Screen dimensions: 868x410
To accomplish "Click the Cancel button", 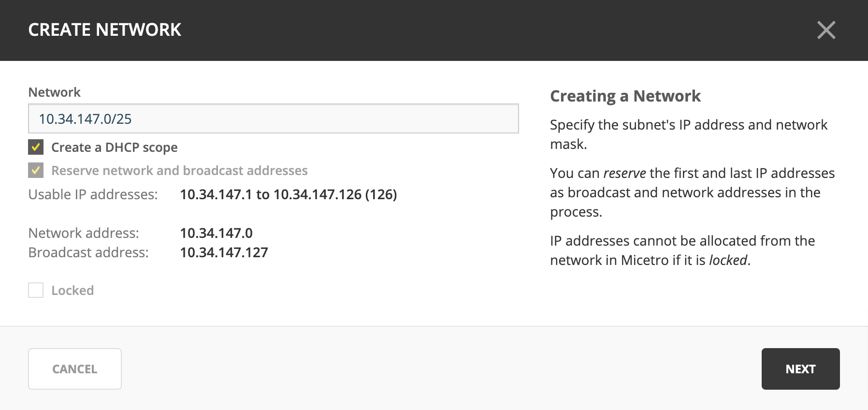I will [75, 369].
